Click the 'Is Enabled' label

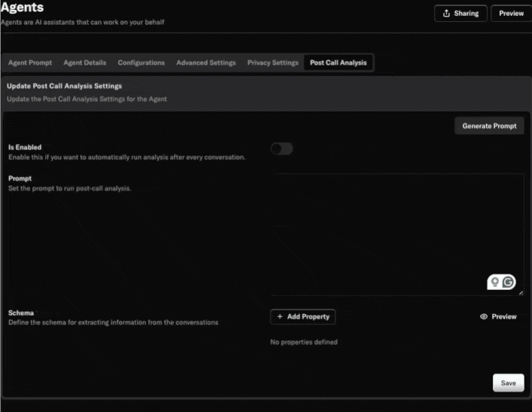click(x=25, y=147)
